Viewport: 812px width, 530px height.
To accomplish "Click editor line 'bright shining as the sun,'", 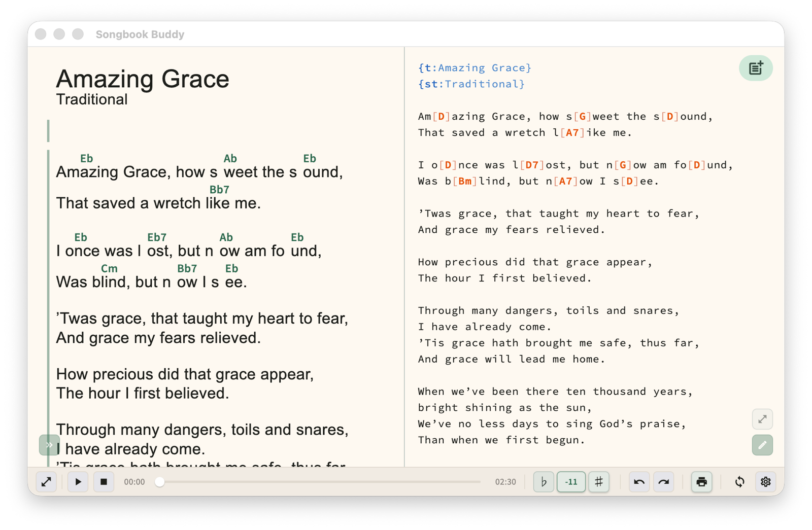I will tap(505, 408).
